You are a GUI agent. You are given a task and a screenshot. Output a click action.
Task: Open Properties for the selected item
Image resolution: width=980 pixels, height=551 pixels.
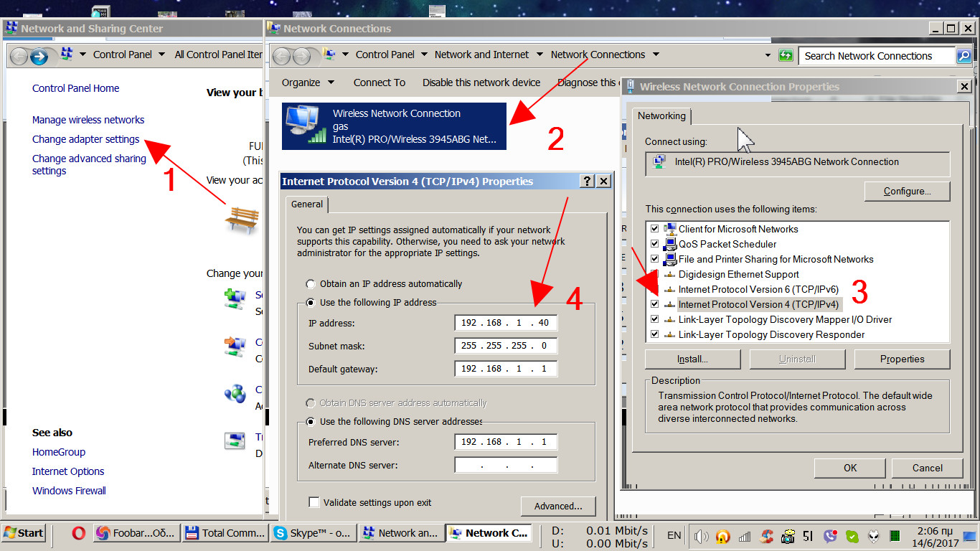(x=902, y=359)
